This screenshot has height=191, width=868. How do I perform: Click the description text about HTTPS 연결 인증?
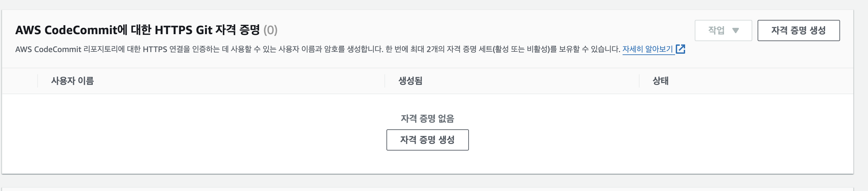point(303,49)
